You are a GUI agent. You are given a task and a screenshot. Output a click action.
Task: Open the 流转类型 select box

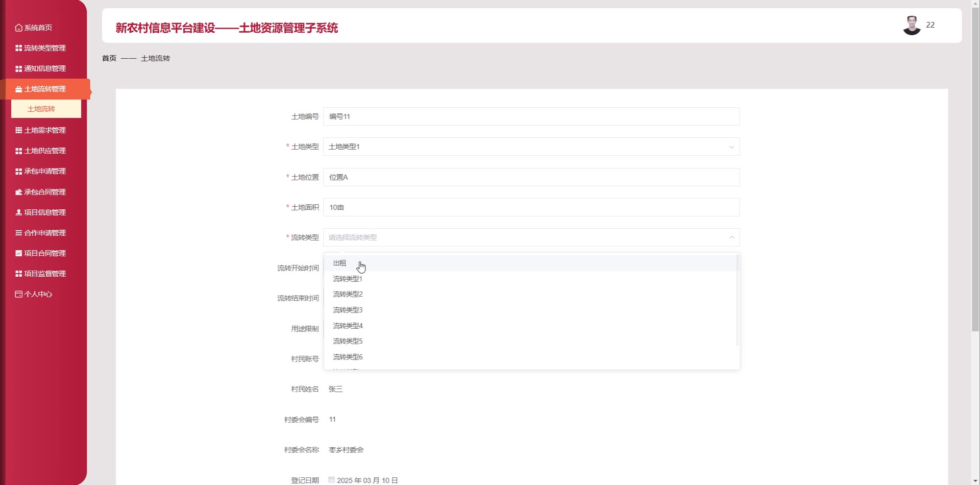[x=531, y=237]
